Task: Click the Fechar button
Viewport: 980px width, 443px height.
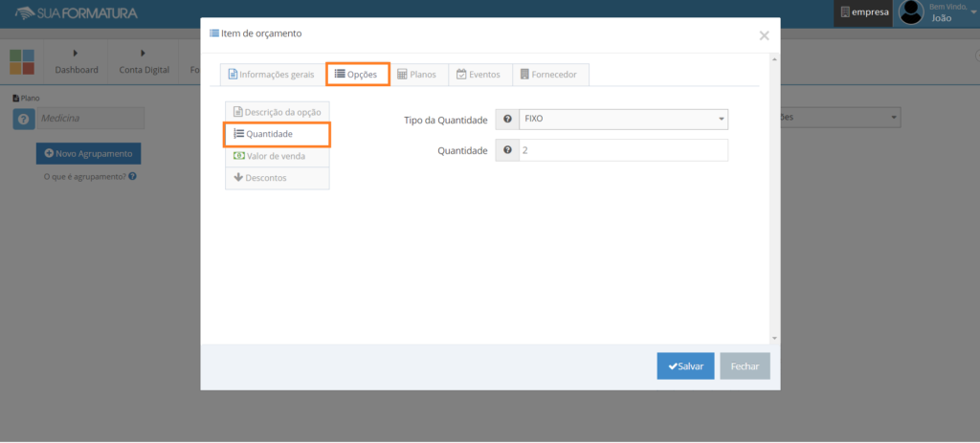Action: coord(745,366)
